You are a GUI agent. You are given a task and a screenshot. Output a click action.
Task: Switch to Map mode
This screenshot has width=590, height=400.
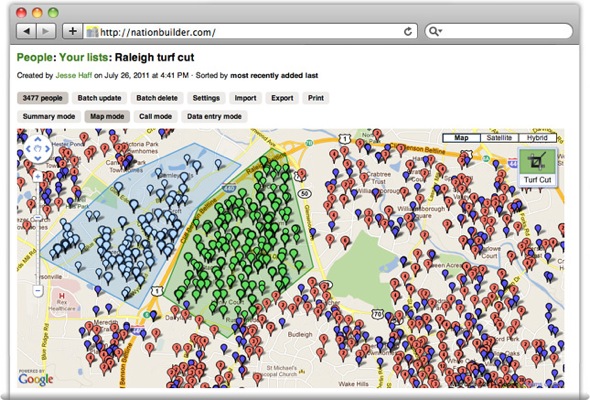(x=107, y=117)
